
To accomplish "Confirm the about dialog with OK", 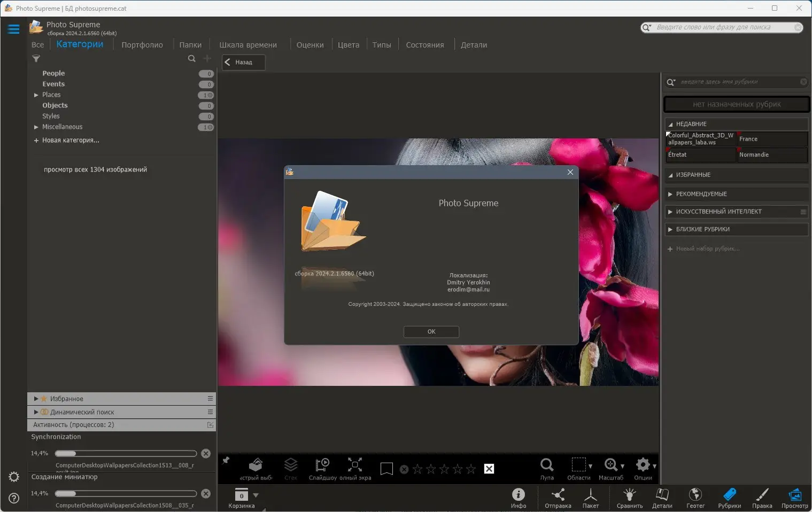I will (x=431, y=332).
